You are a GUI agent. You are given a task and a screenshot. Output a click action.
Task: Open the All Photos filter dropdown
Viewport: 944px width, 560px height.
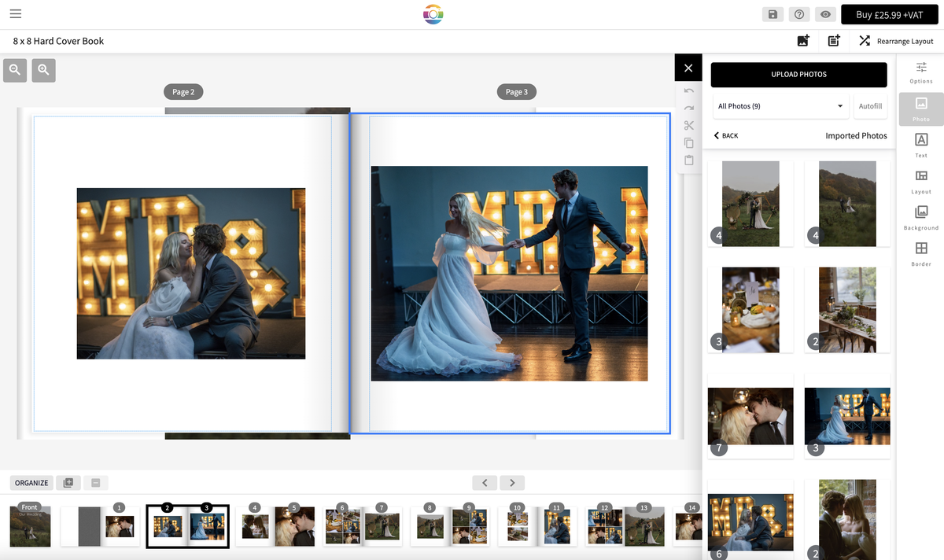point(780,105)
